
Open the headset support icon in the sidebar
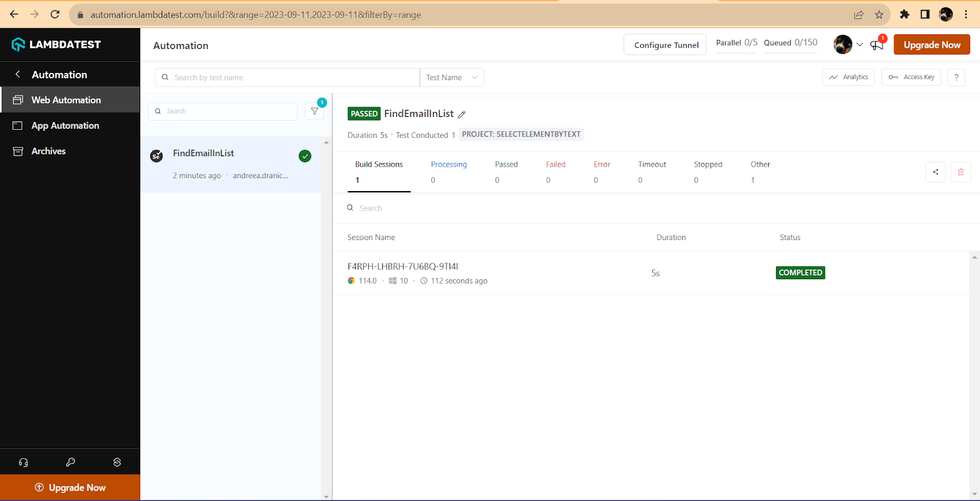point(23,462)
